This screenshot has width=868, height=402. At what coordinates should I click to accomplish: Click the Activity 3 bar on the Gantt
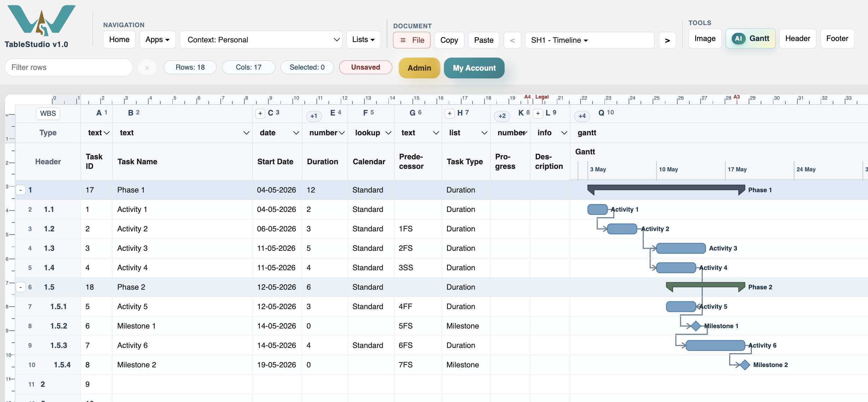[681, 248]
